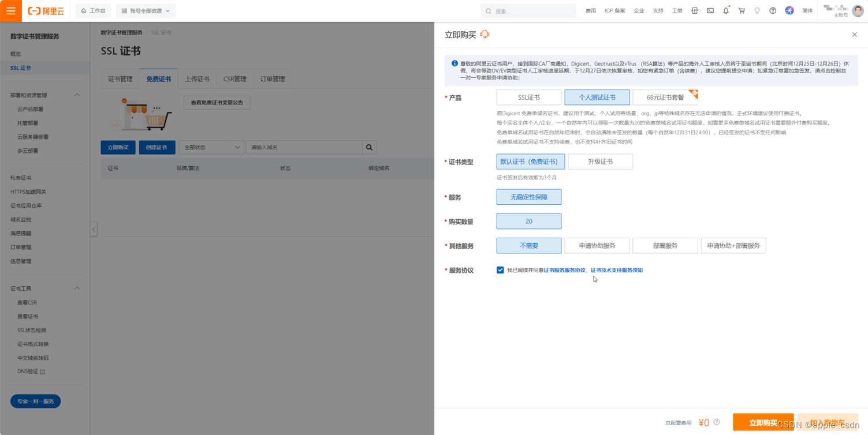Open the ICP 备案 menu
868x435 pixels.
[614, 11]
